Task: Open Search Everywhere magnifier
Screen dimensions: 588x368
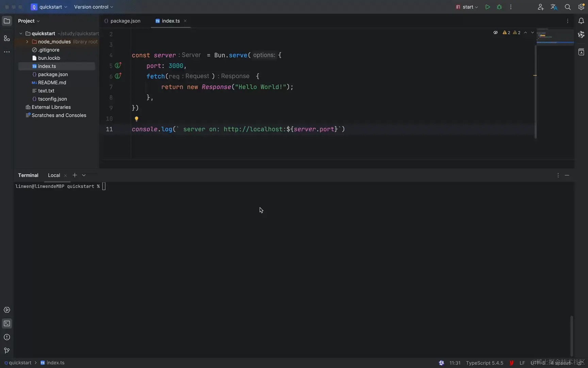Action: click(x=568, y=7)
